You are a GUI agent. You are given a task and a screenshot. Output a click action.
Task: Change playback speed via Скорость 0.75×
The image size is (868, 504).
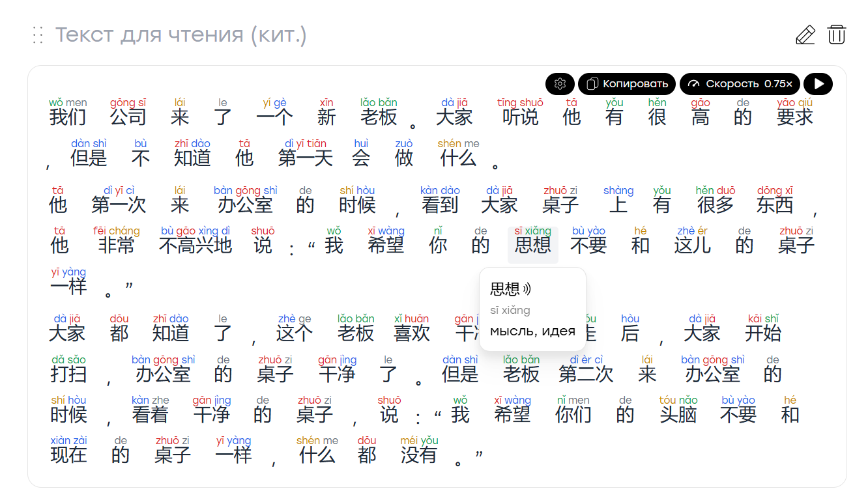tap(740, 84)
